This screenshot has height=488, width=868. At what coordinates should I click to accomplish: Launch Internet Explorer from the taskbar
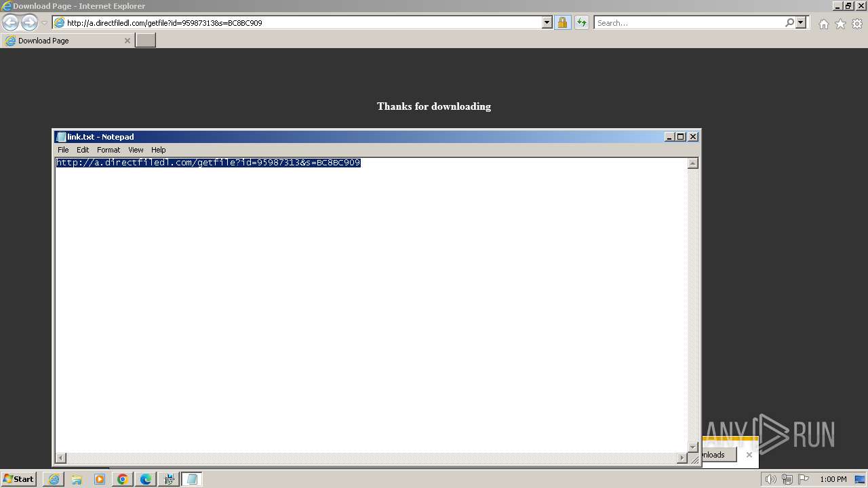click(x=54, y=479)
